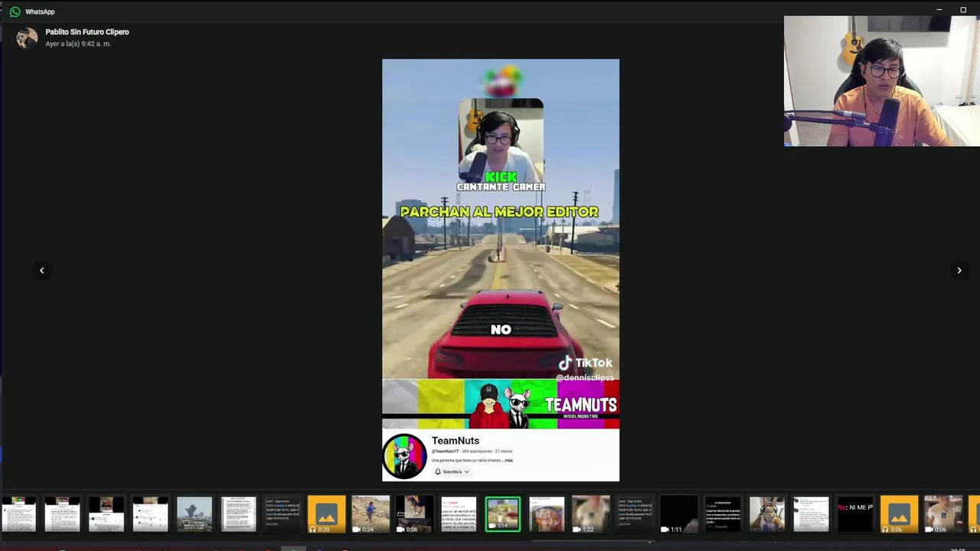The width and height of the screenshot is (980, 551).
Task: Open the explosion smoke photo thumbnail
Action: pyautogui.click(x=194, y=514)
